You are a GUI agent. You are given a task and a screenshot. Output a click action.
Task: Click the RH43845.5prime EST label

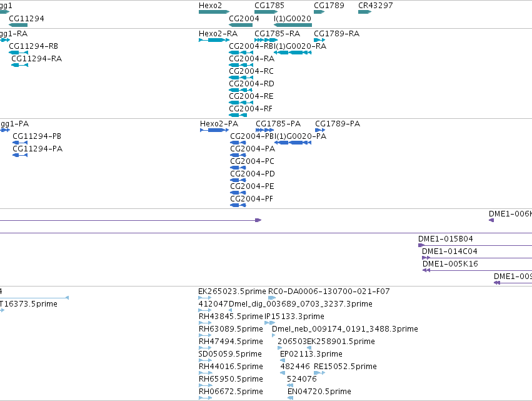(x=231, y=317)
